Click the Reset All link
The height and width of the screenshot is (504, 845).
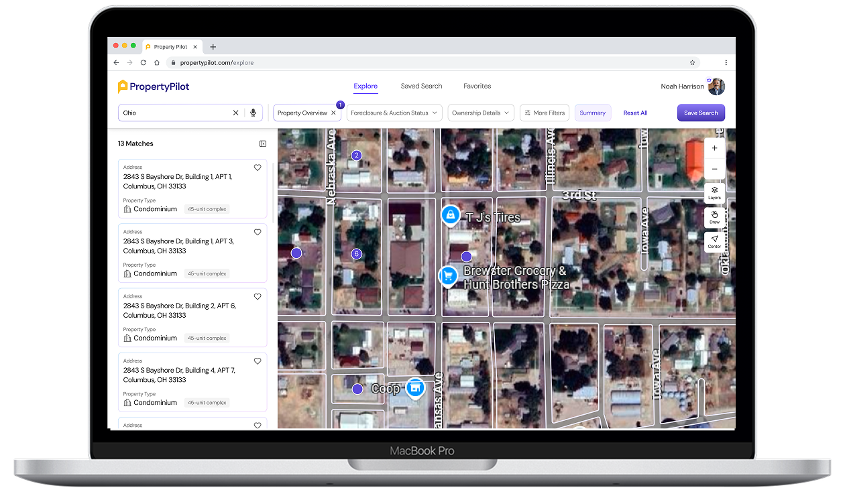(635, 113)
